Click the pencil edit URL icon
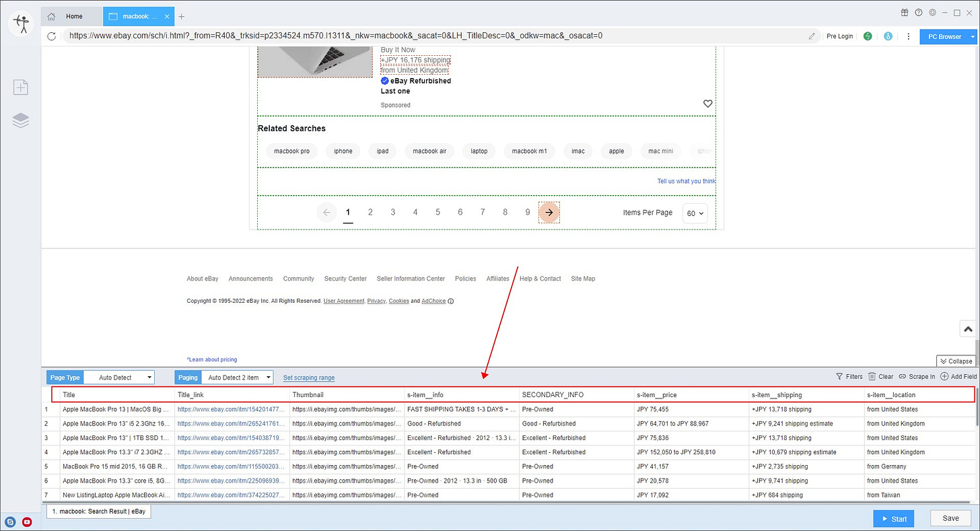The image size is (980, 531). point(812,36)
